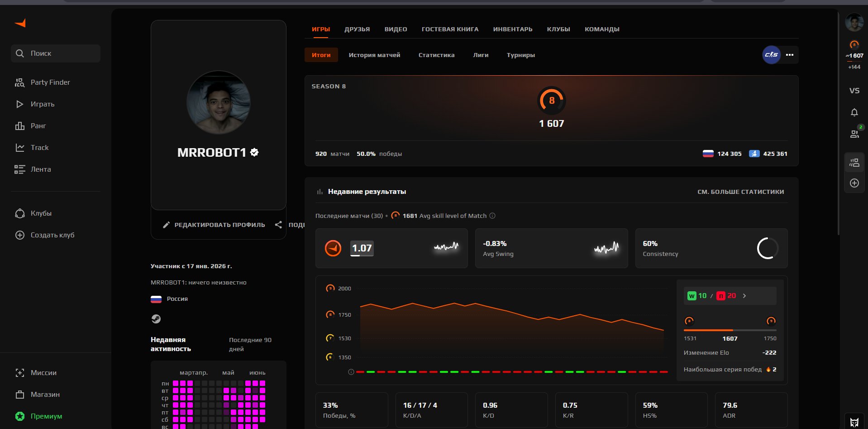The height and width of the screenshot is (429, 868).
Task: Click the Elo progress bar 1531–1750
Action: click(x=730, y=330)
